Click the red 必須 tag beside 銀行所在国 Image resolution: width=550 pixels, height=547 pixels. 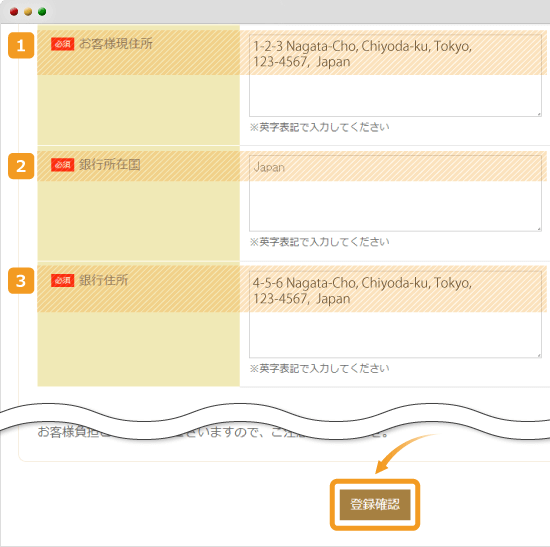pos(62,165)
